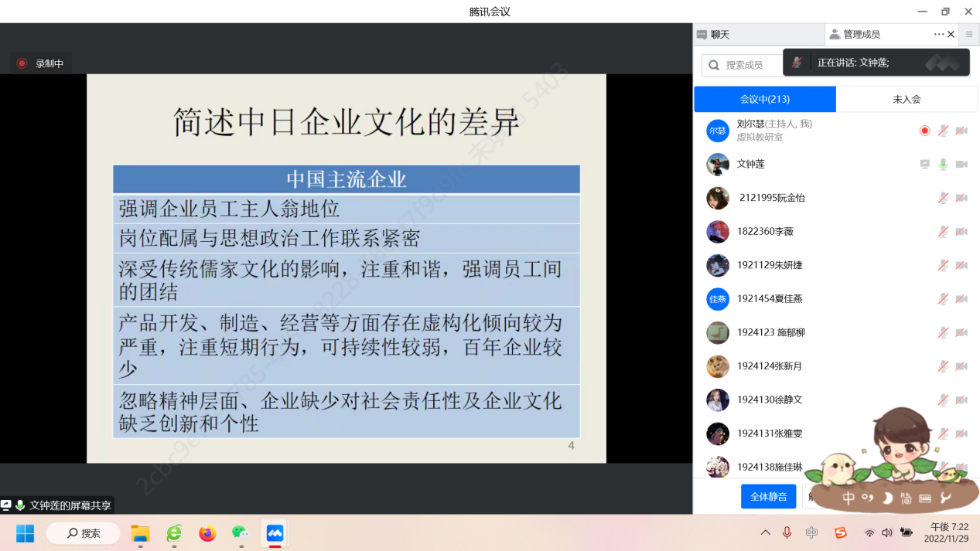Toggle camera for 1822360李薇
Viewport: 980px width, 551px height.
coord(961,231)
